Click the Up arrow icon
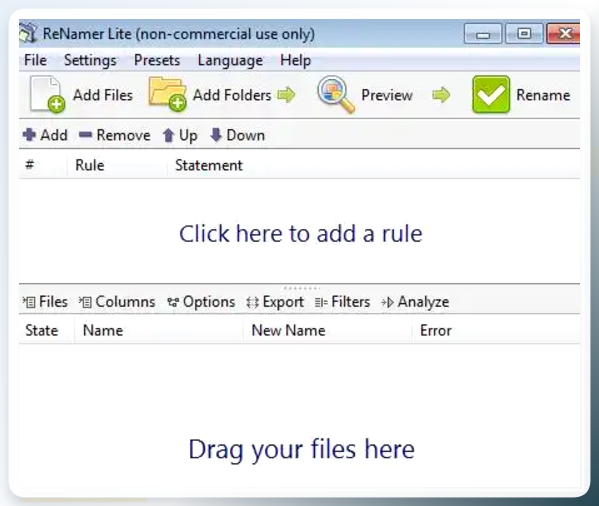This screenshot has width=599, height=506. (168, 135)
